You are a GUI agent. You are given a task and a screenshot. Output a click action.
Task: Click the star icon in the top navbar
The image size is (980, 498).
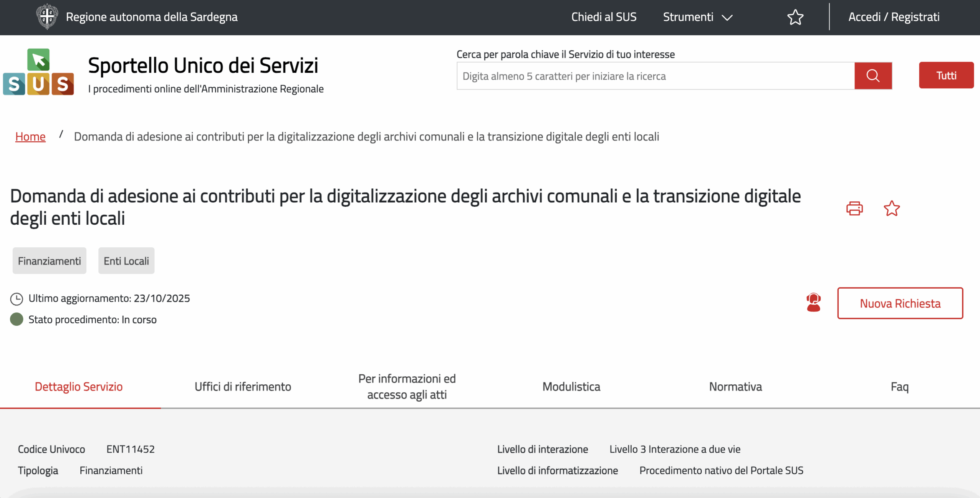tap(795, 17)
